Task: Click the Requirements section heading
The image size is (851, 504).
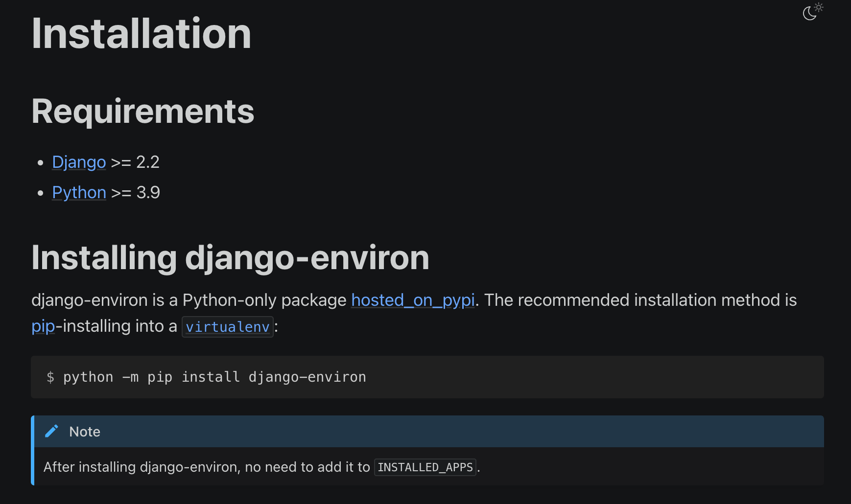Action: (143, 111)
